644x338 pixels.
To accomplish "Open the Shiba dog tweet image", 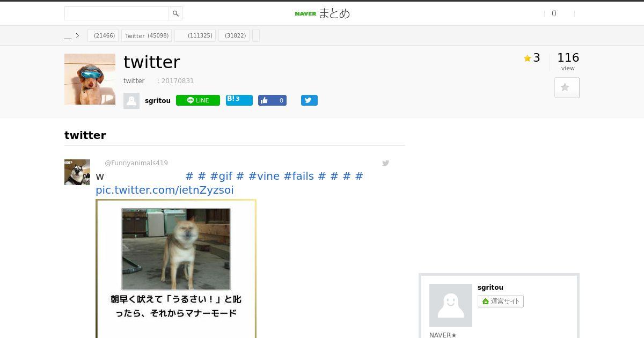I will point(176,268).
